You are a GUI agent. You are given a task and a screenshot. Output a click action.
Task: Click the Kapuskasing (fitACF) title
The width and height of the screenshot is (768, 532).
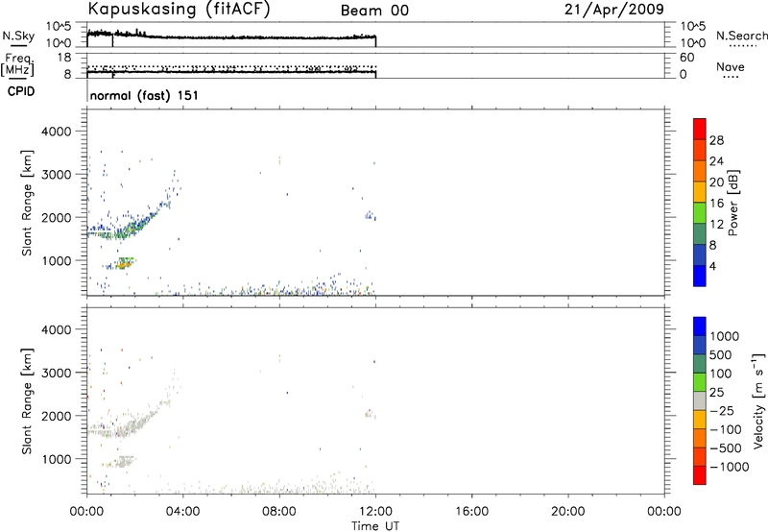(179, 9)
